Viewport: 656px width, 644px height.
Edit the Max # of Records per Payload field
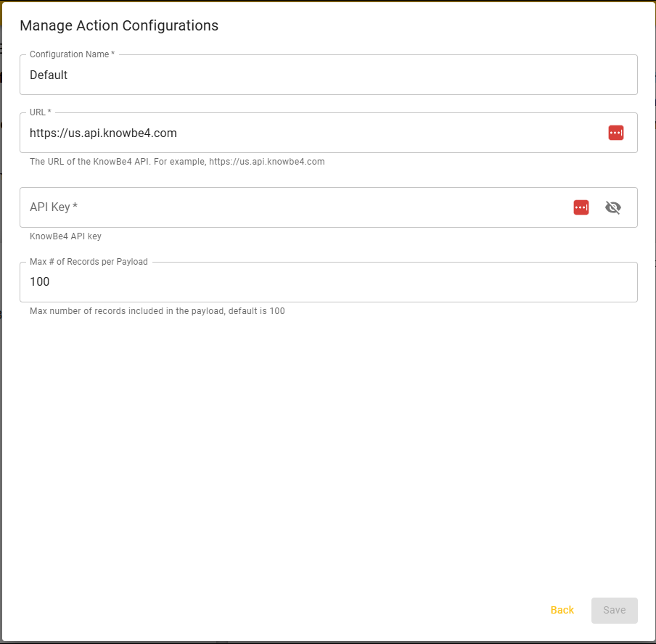pyautogui.click(x=329, y=282)
